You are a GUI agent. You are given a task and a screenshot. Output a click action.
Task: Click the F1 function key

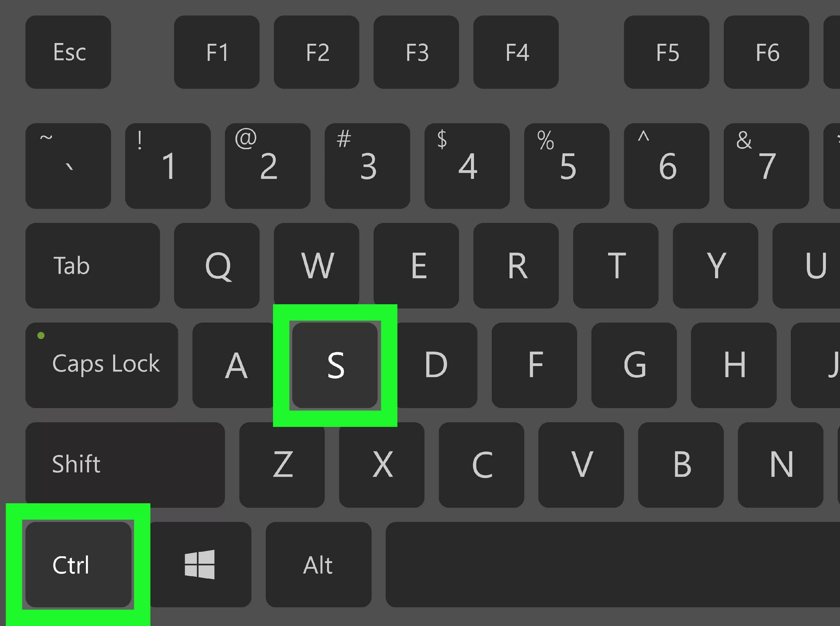point(217,52)
